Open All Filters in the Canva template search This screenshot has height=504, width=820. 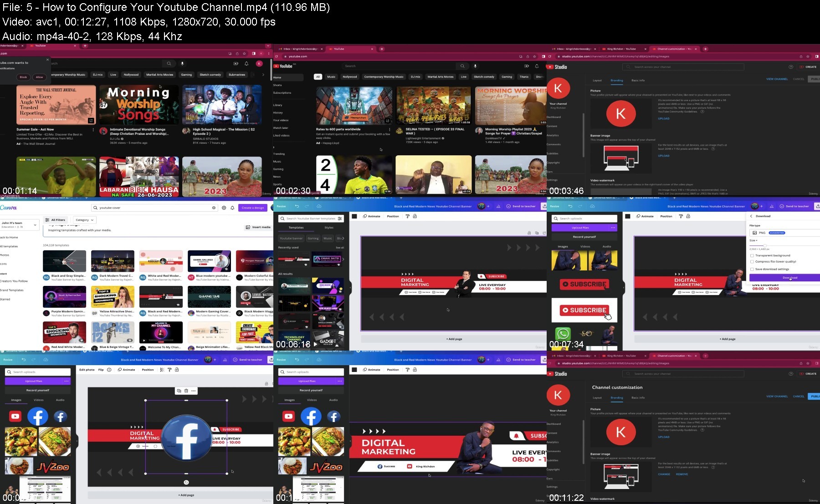tap(55, 220)
